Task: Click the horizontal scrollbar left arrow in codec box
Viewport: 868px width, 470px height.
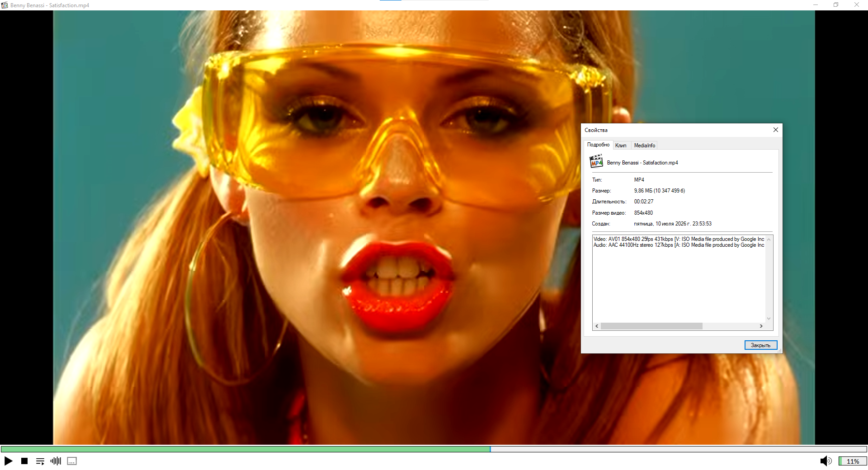Action: point(597,326)
